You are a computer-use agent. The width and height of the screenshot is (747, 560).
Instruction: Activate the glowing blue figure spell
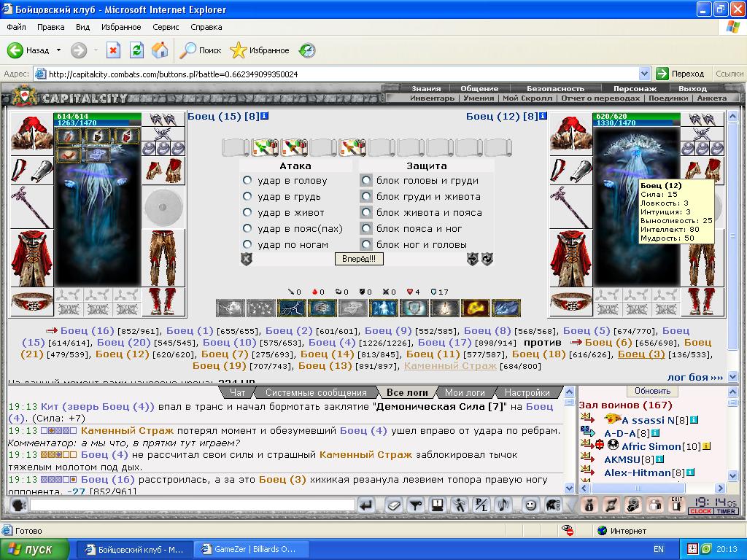[384, 308]
